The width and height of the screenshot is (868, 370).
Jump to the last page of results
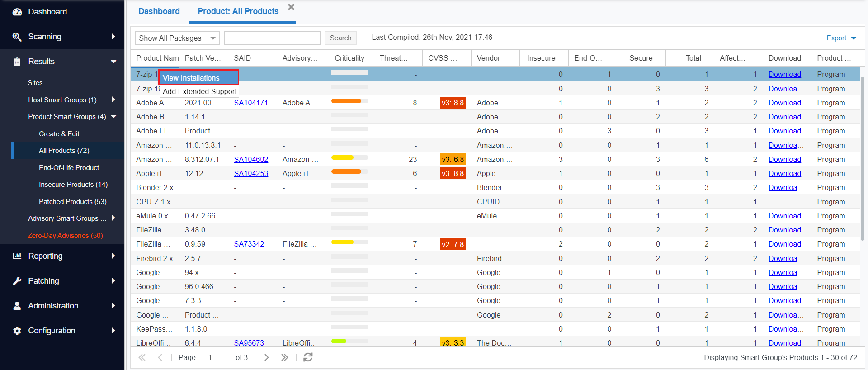(x=284, y=357)
